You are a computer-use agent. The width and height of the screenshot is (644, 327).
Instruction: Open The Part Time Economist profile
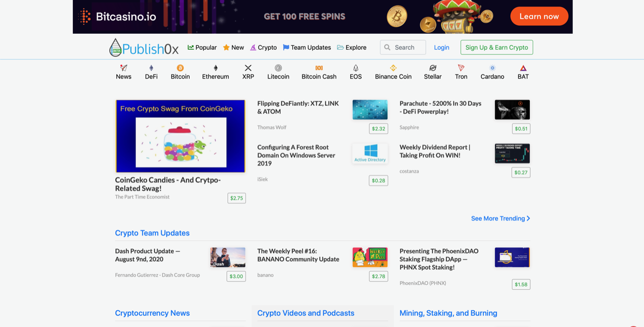[142, 197]
